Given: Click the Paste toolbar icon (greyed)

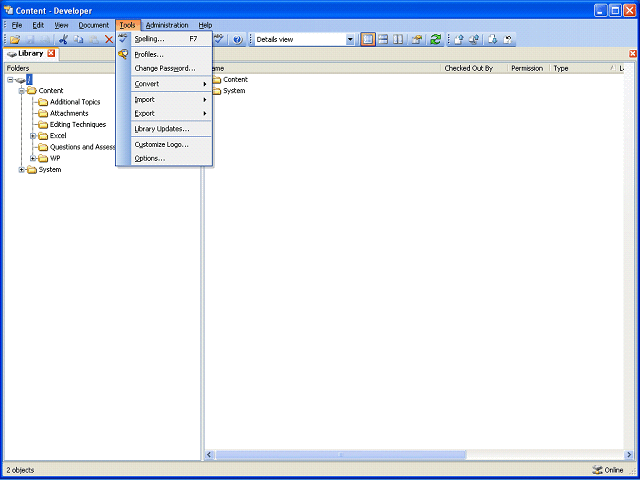Looking at the screenshot, I should [x=93, y=40].
